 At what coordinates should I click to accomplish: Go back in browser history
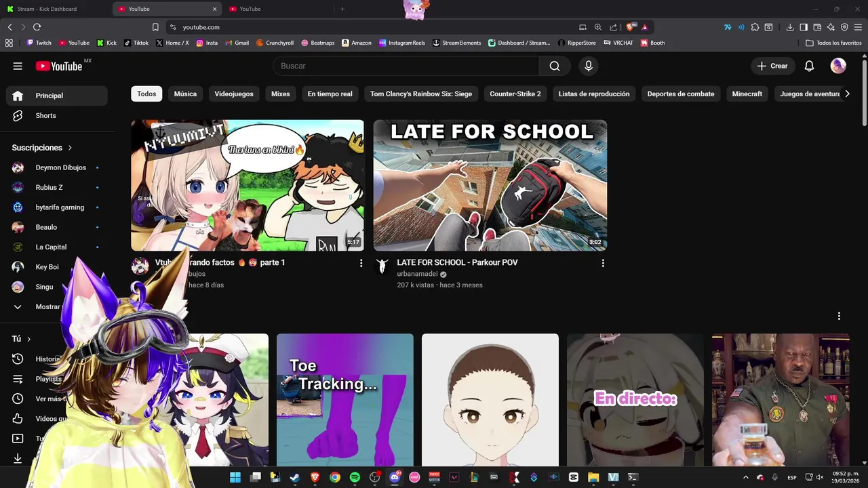pyautogui.click(x=9, y=27)
